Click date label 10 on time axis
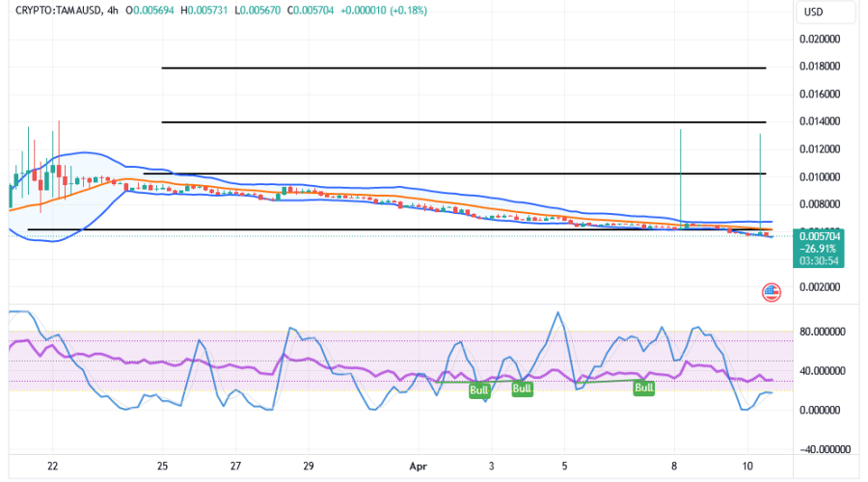Image resolution: width=868 pixels, height=482 pixels. pos(747,466)
